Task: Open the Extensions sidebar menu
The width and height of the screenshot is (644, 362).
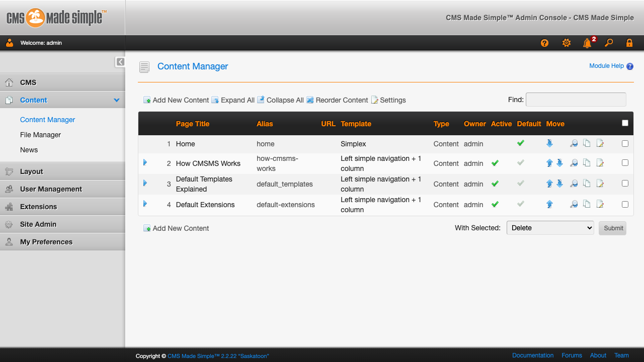Action: pos(62,207)
